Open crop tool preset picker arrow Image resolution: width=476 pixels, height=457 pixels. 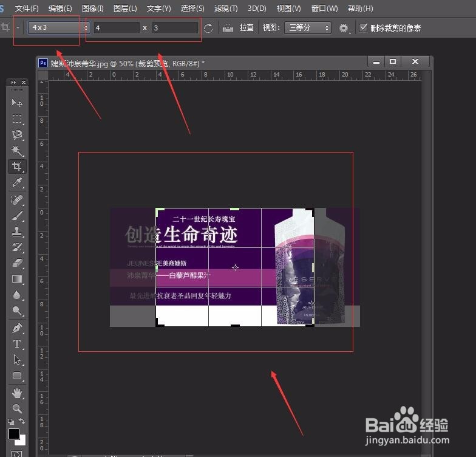click(x=18, y=28)
